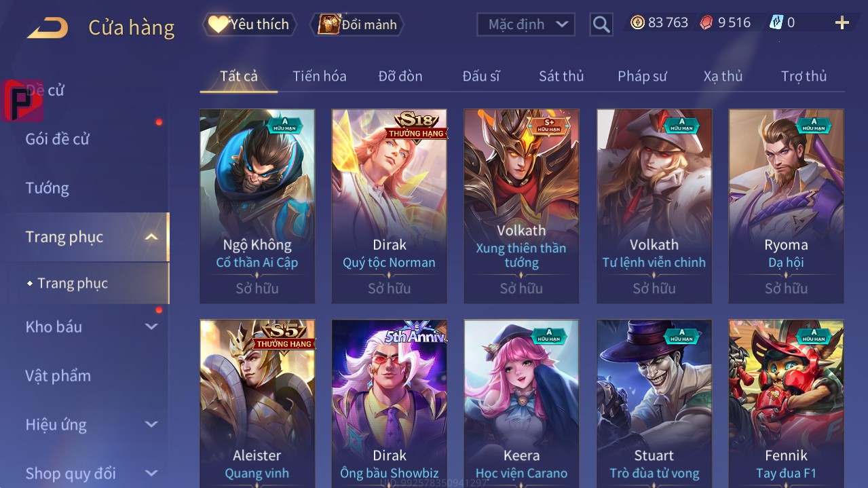Open Tướng in the sidebar

pyautogui.click(x=48, y=188)
